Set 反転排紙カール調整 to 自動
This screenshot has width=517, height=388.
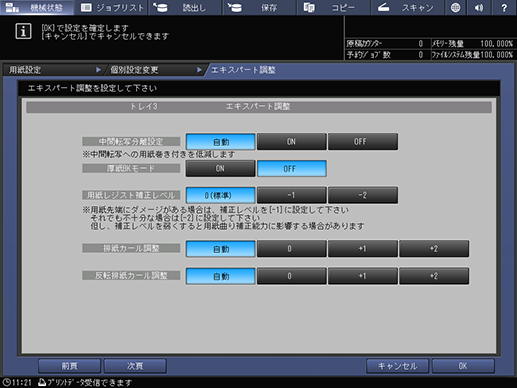click(221, 276)
